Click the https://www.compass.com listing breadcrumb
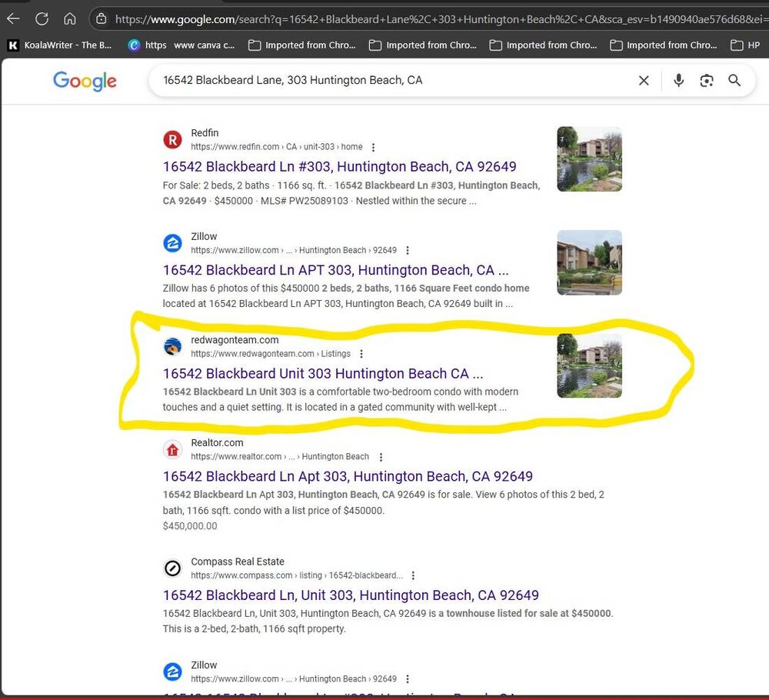 [x=297, y=575]
